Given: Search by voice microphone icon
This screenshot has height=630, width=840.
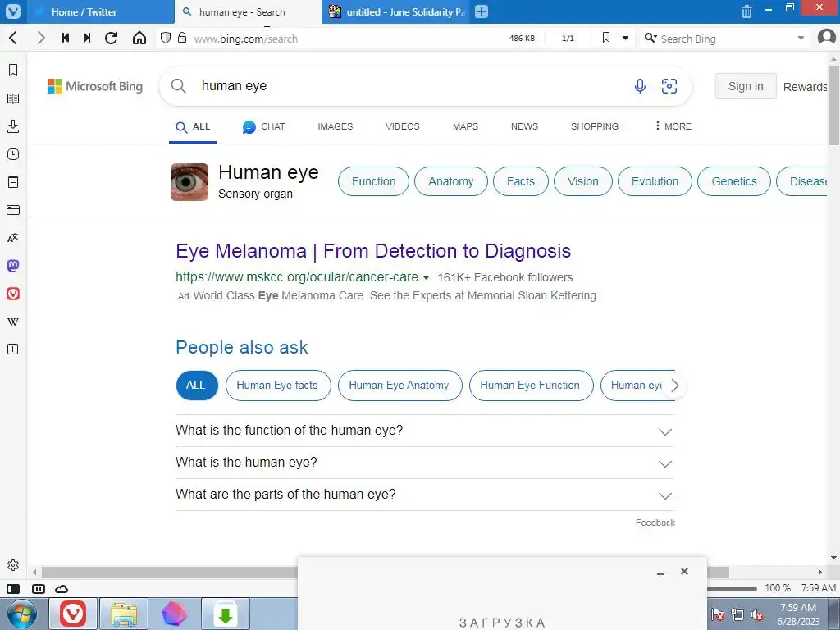Looking at the screenshot, I should click(x=640, y=86).
